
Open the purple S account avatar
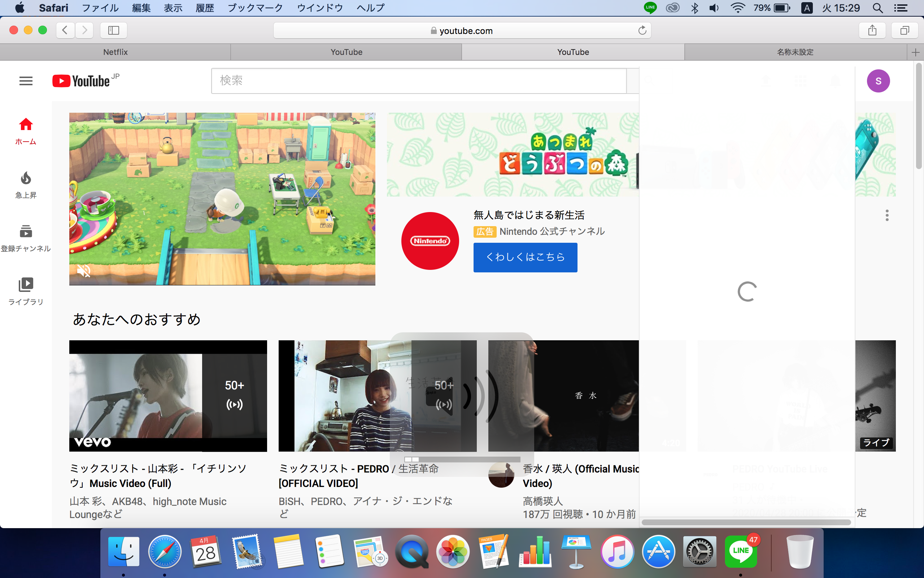878,81
